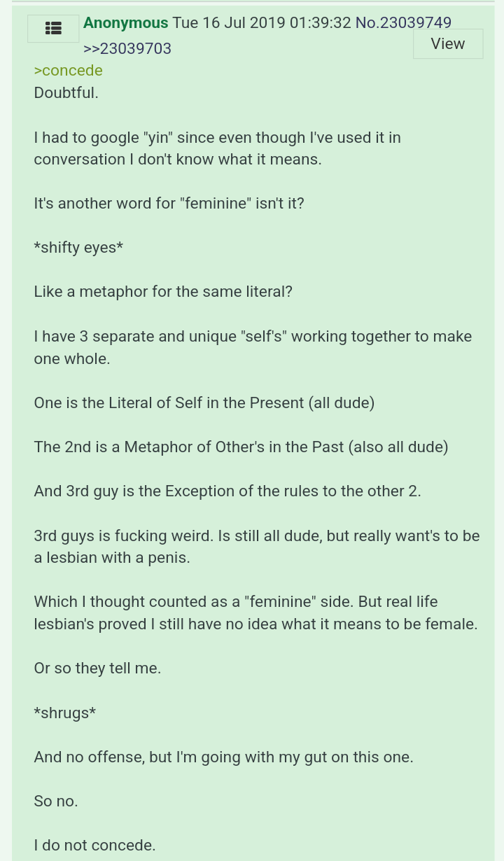Click the line about Metaphor of Other's in Past

[x=241, y=447]
